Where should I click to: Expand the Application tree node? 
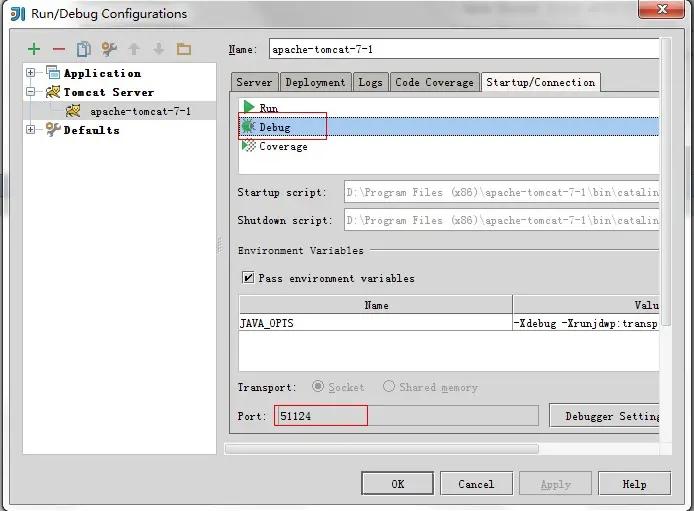point(30,73)
